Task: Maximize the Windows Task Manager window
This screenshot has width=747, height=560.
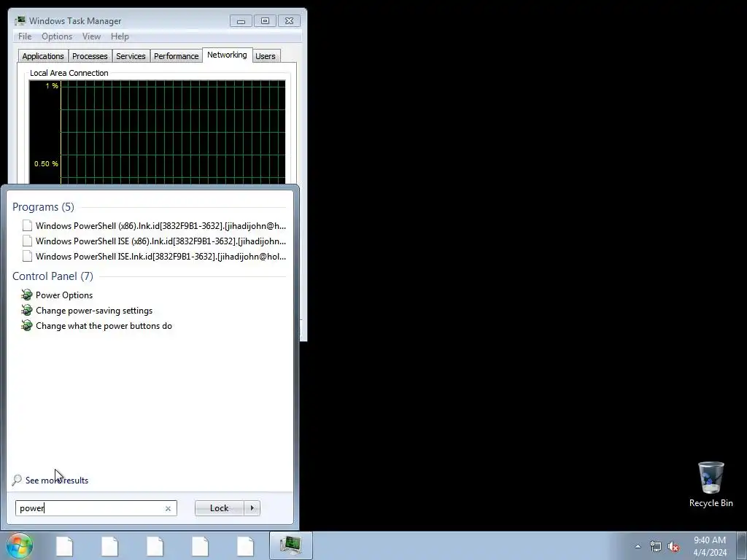Action: pyautogui.click(x=265, y=21)
